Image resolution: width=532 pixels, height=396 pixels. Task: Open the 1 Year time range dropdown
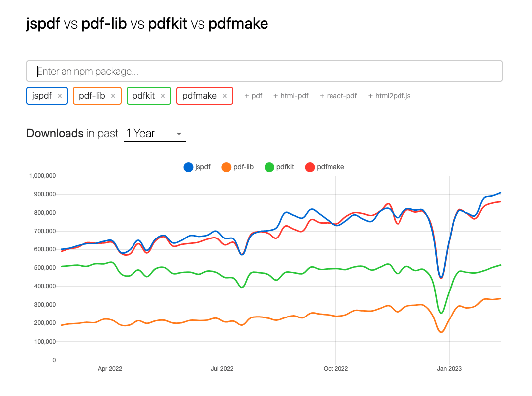pos(155,134)
